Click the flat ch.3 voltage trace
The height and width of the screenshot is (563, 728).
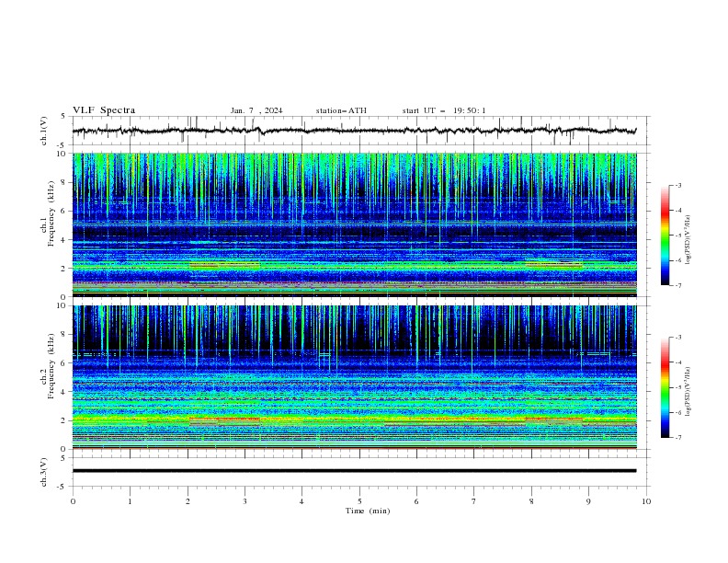point(354,471)
